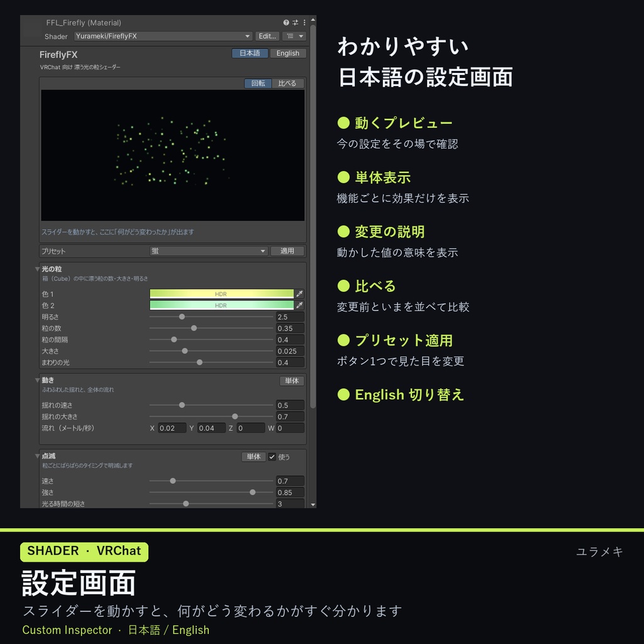Click the まわりの光 slider handle
The width and height of the screenshot is (644, 644).
point(199,362)
